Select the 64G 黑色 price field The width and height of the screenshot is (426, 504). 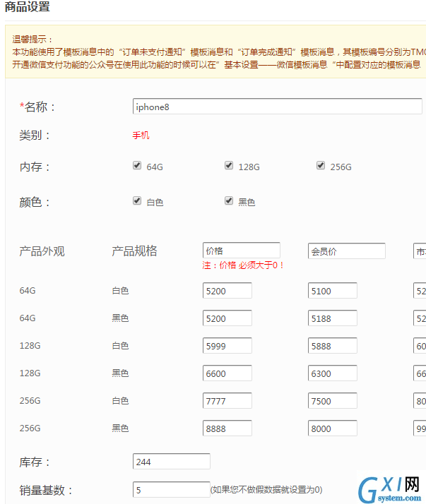227,318
